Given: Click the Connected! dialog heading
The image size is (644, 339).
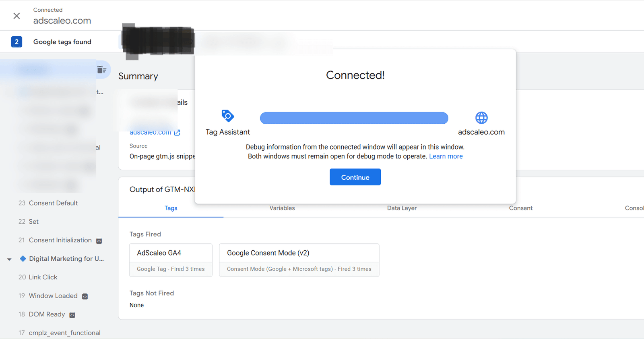Looking at the screenshot, I should tap(355, 75).
